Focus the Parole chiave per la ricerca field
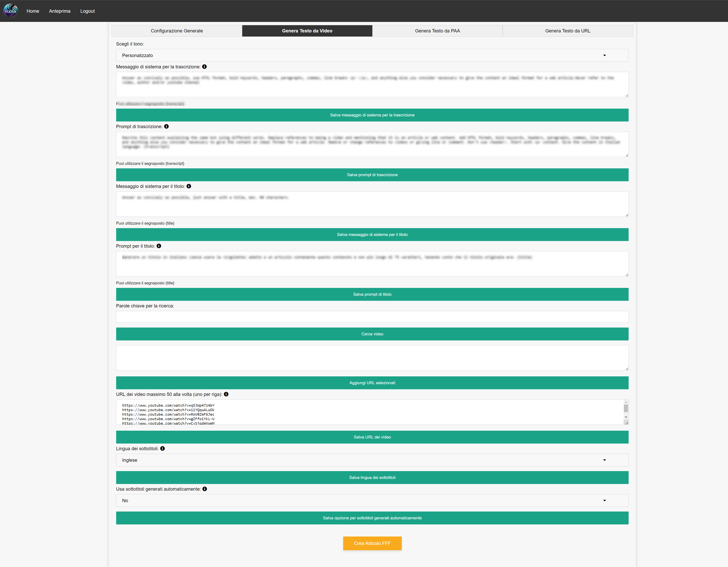The width and height of the screenshot is (728, 567). coord(372,317)
